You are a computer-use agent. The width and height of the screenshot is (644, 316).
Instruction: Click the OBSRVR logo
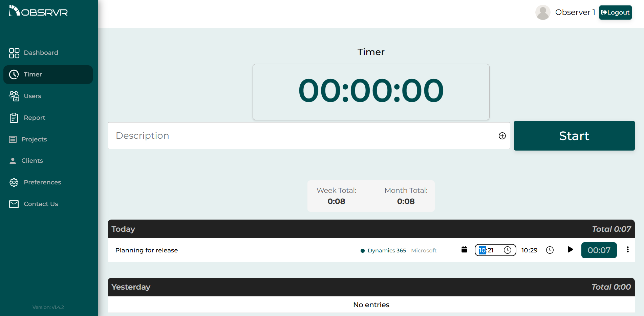38,11
